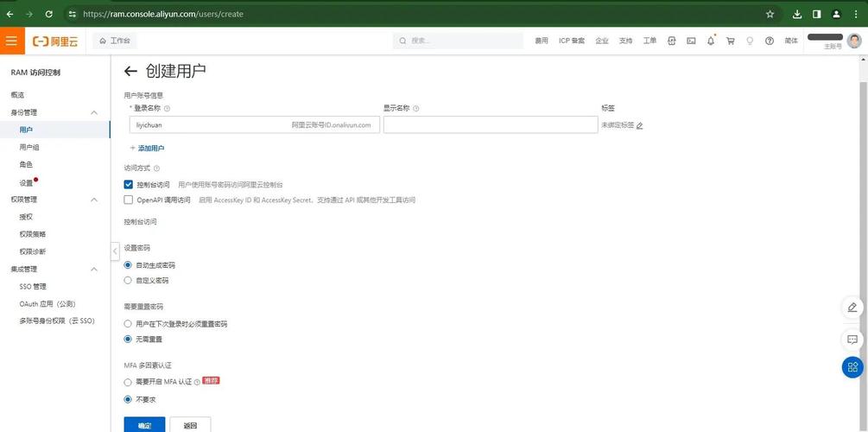The width and height of the screenshot is (868, 432).
Task: Bookmark this page with the star icon
Action: tap(770, 15)
